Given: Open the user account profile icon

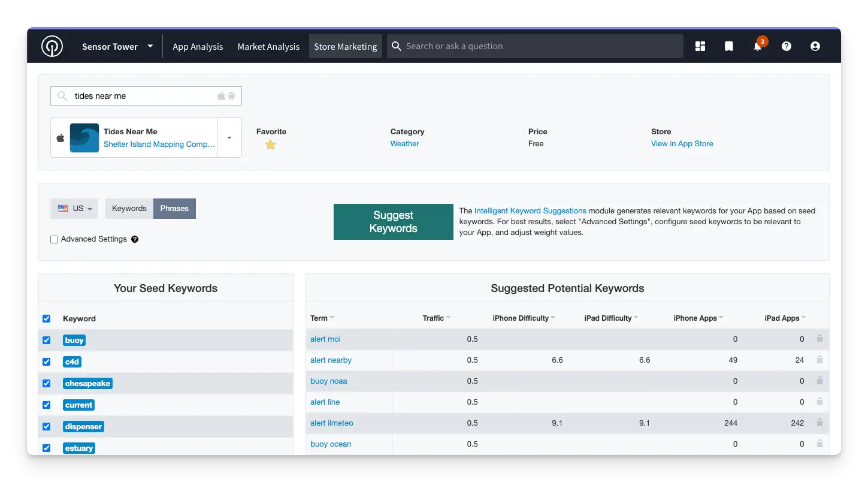Looking at the screenshot, I should click(815, 46).
